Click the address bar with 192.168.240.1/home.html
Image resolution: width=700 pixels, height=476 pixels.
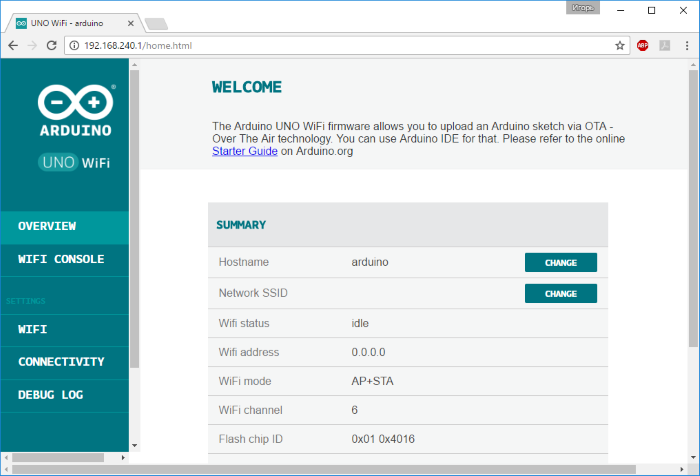348,46
